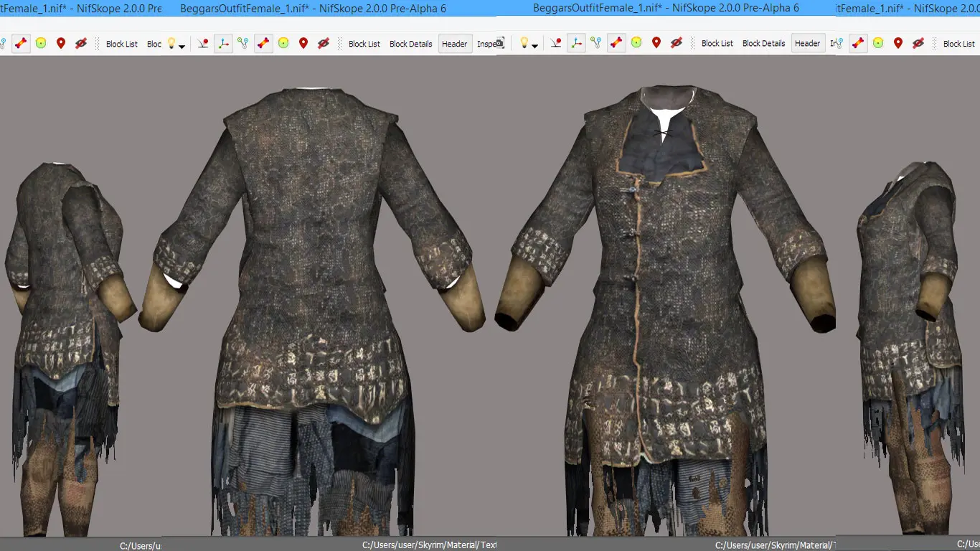Toggle the crossed-out eye icon in leftmost window
Screen dimensions: 980x551
[x=81, y=44]
